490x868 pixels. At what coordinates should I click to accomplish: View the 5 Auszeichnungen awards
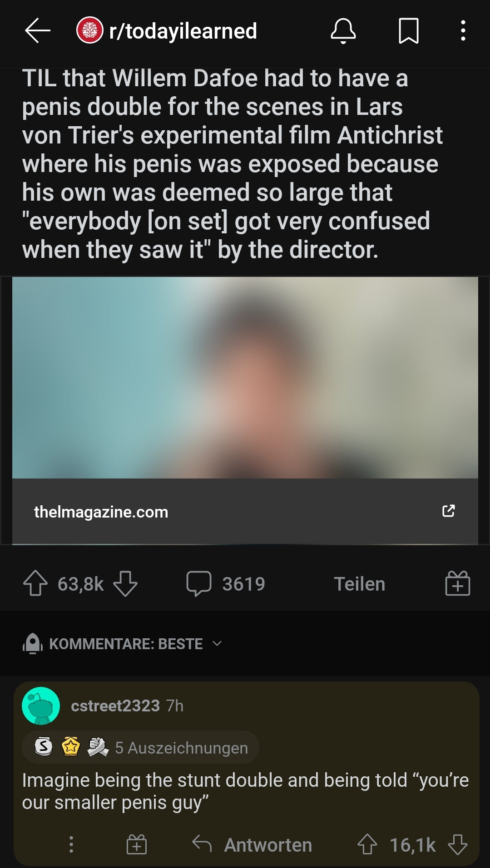coord(140,747)
